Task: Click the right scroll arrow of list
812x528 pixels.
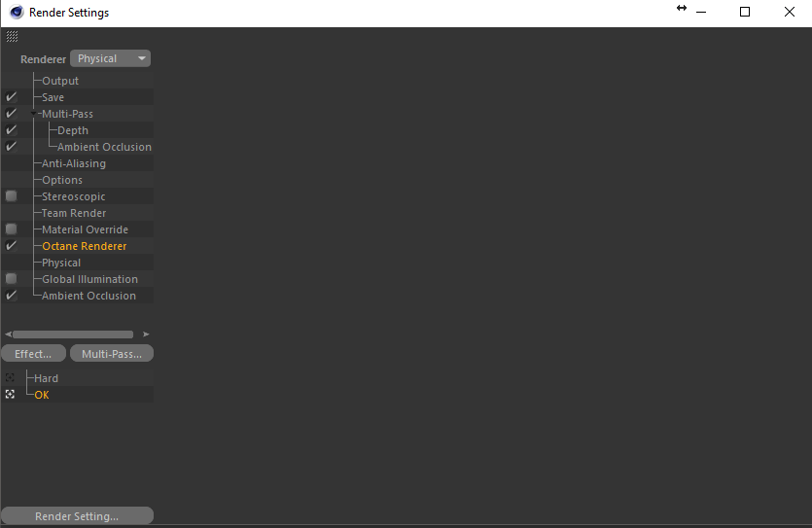Action: (x=146, y=334)
